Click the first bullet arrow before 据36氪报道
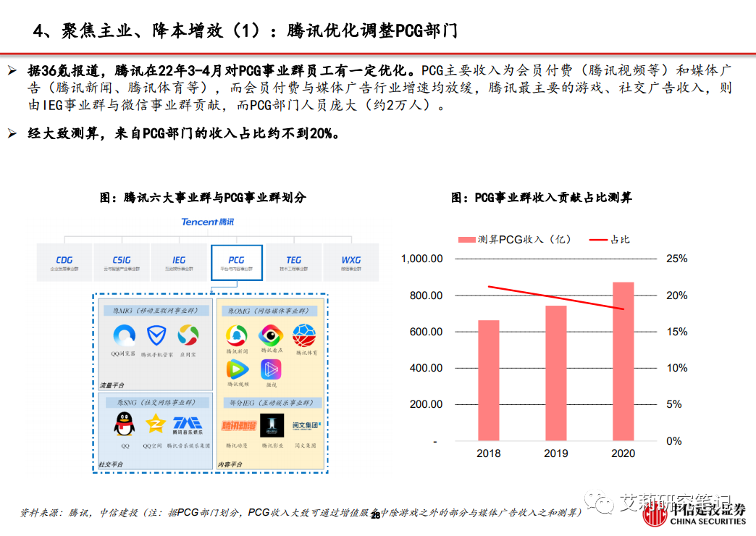The width and height of the screenshot is (756, 536). (12, 72)
